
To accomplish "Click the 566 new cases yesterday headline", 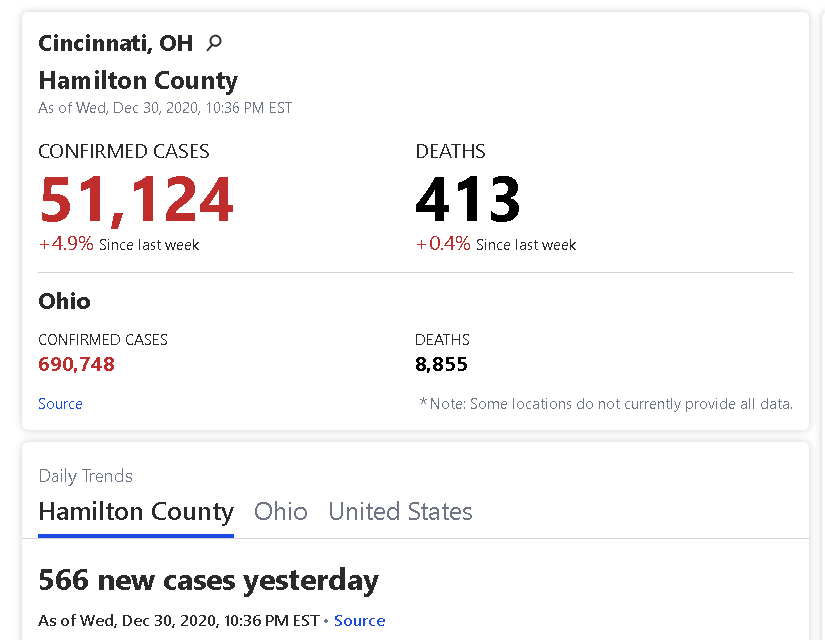I will tap(208, 581).
